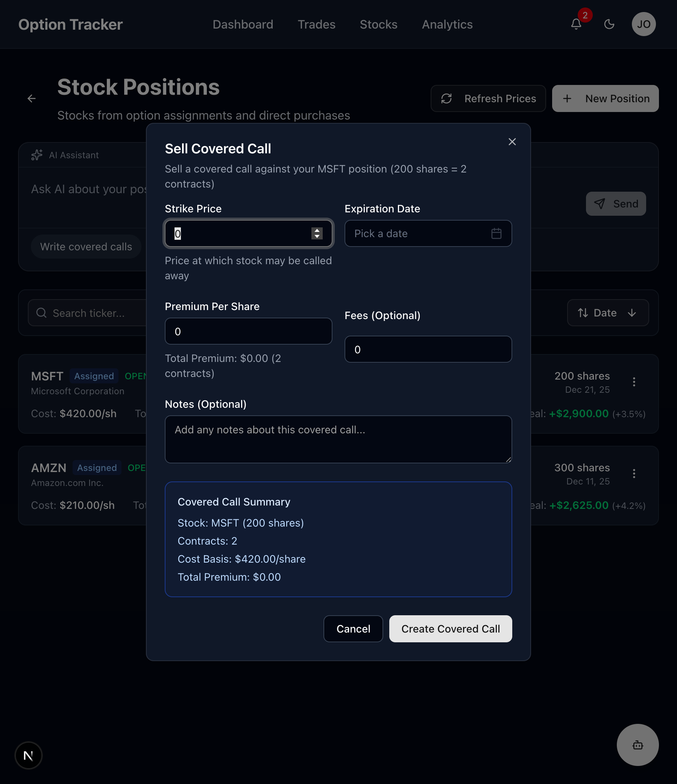Flip the Date sort direction arrow
677x784 pixels.
(632, 313)
